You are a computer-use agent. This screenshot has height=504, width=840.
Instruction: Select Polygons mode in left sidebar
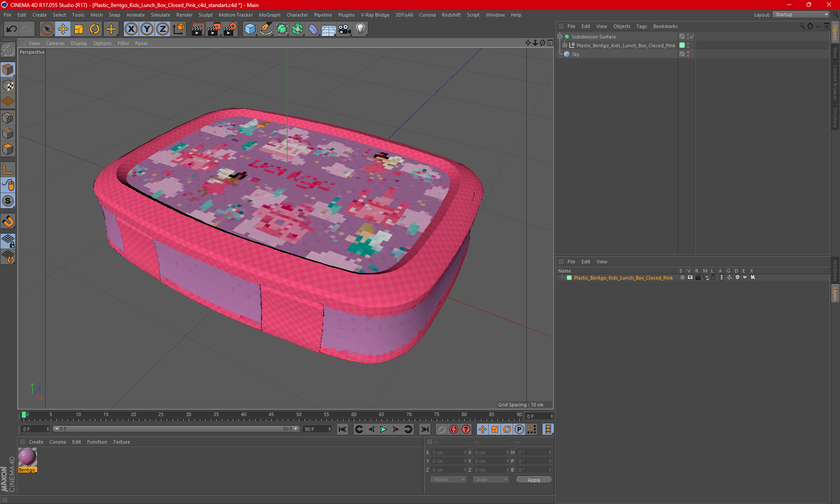(8, 149)
